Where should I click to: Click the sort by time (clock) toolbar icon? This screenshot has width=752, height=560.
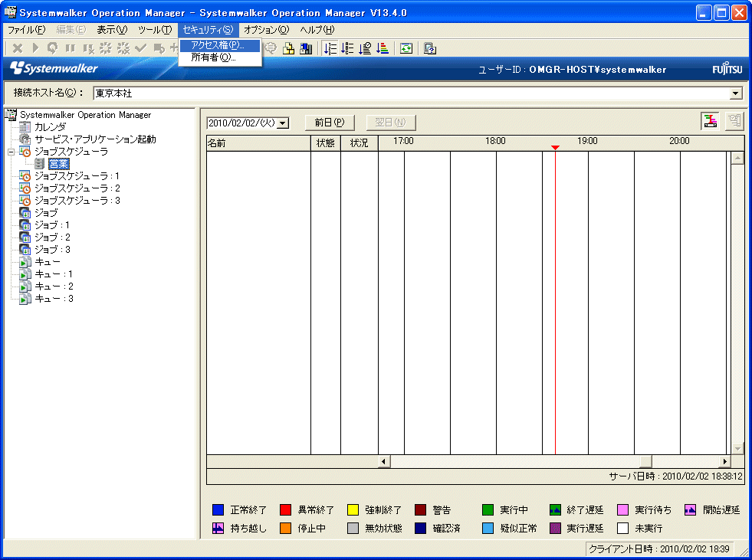365,48
